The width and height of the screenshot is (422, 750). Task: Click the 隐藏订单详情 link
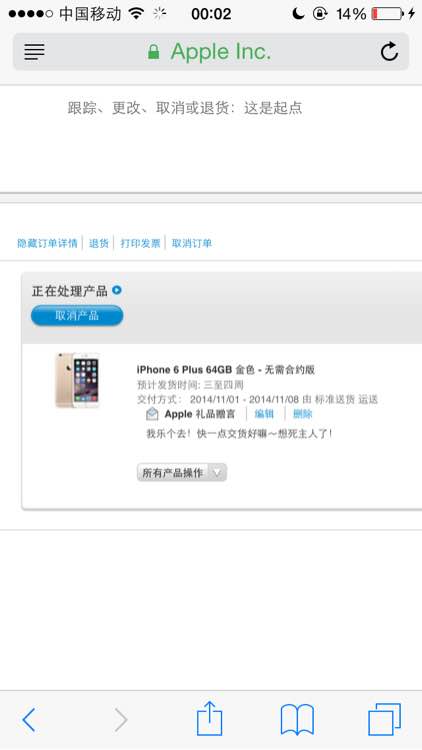(x=47, y=243)
